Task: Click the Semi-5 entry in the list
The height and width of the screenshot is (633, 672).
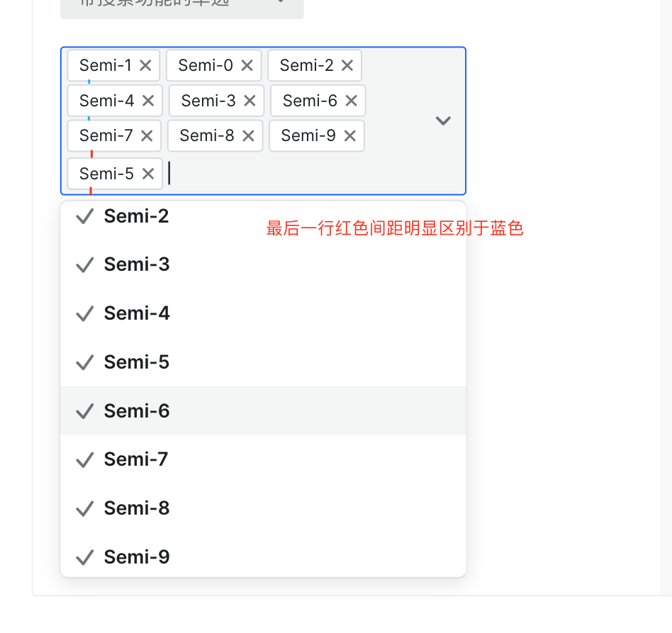Action: (x=136, y=362)
